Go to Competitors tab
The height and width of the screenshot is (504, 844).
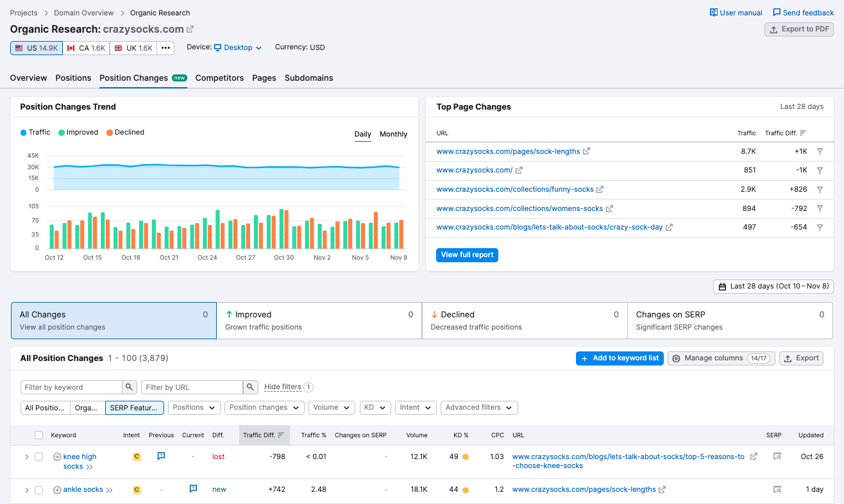click(x=219, y=78)
